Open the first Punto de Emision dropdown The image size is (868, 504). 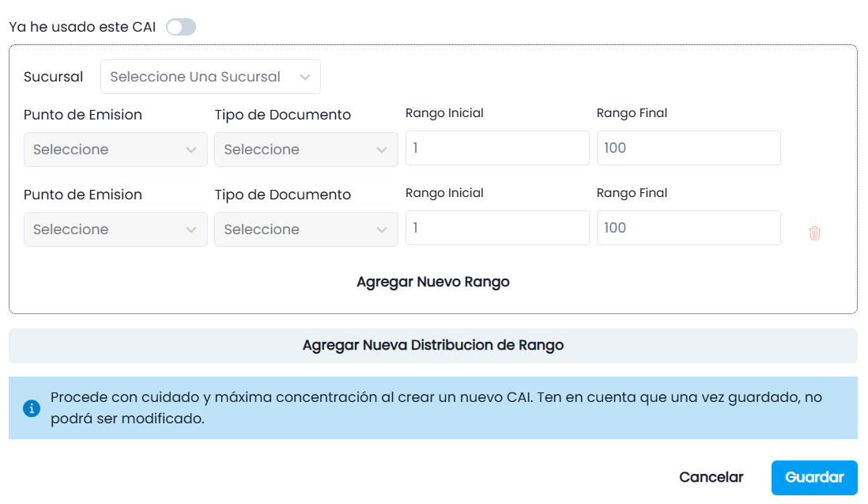pyautogui.click(x=115, y=150)
